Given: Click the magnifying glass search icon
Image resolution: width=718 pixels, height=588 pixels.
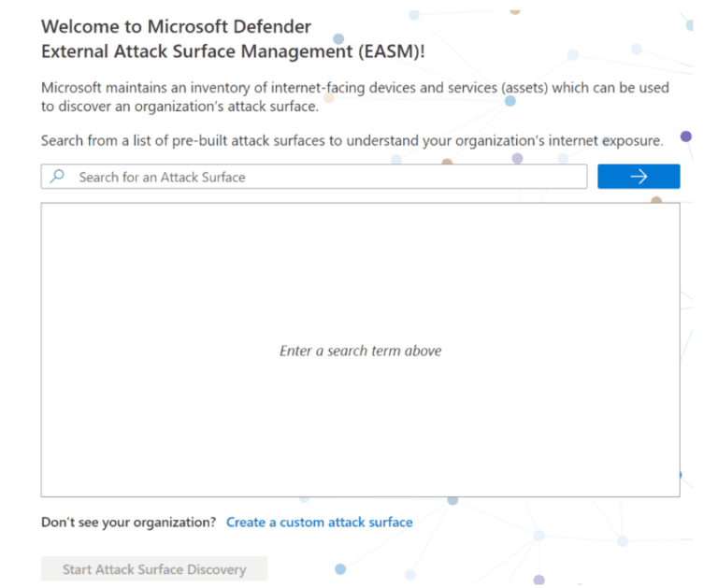Looking at the screenshot, I should (57, 177).
